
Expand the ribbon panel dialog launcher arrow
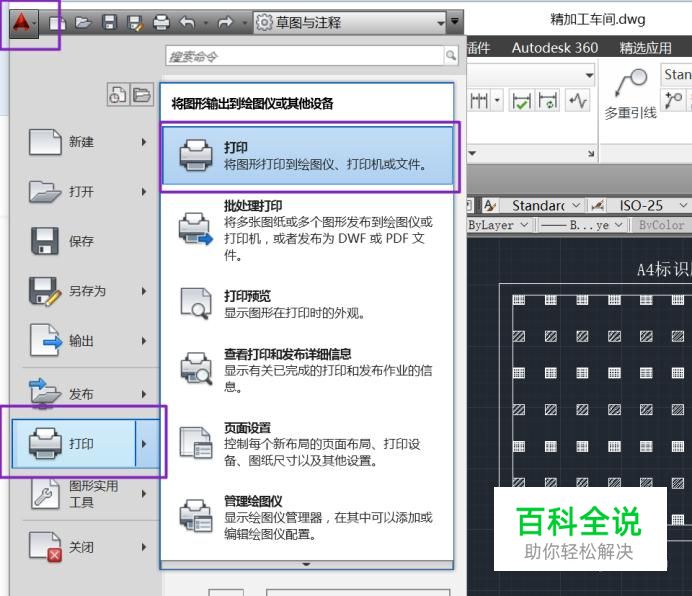tap(591, 154)
